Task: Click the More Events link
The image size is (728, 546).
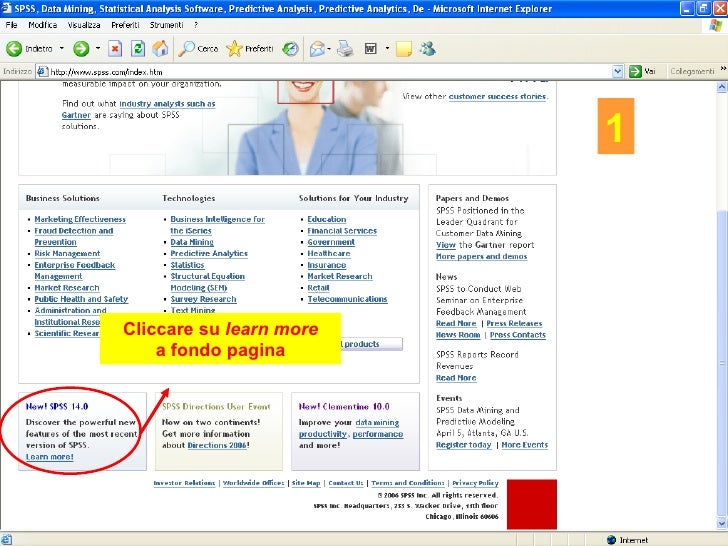Action: (525, 445)
